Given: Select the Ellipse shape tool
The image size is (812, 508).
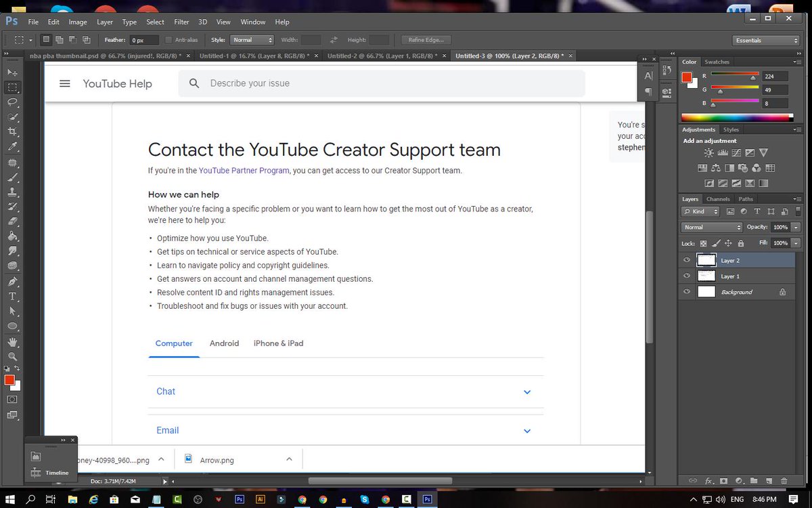Looking at the screenshot, I should click(x=12, y=326).
